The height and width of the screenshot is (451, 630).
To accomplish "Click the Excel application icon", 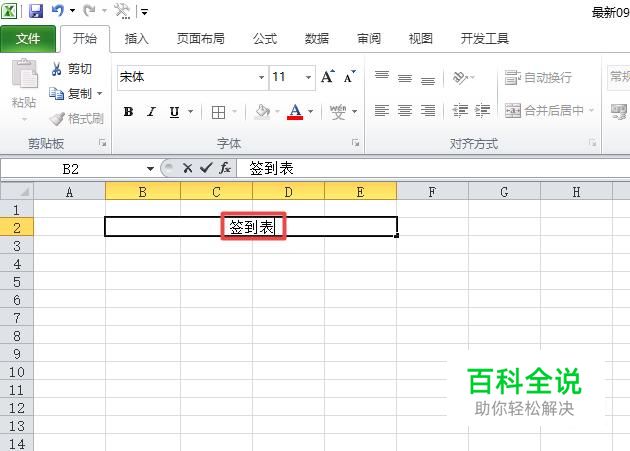I will coord(9,11).
